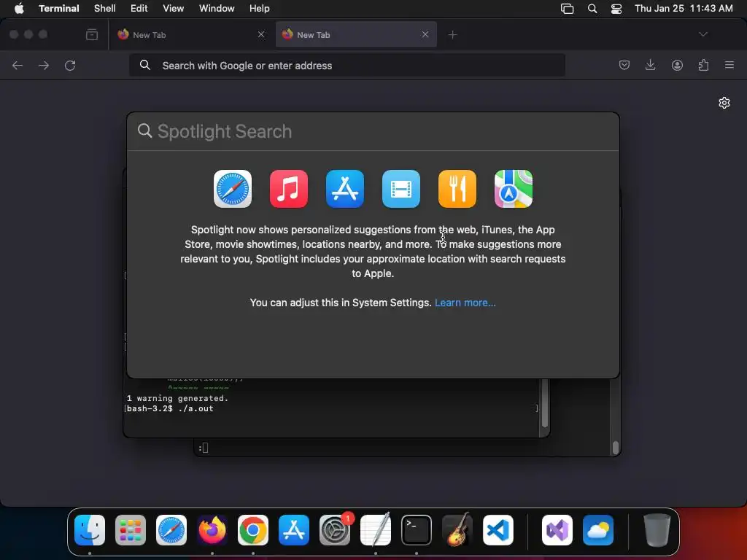Click the movie showtimes film icon
Screen dimensions: 747x560
point(401,189)
